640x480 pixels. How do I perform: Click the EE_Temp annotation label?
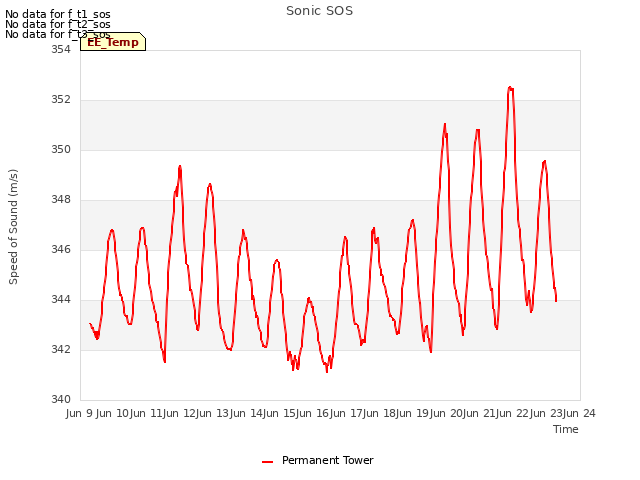pyautogui.click(x=113, y=42)
